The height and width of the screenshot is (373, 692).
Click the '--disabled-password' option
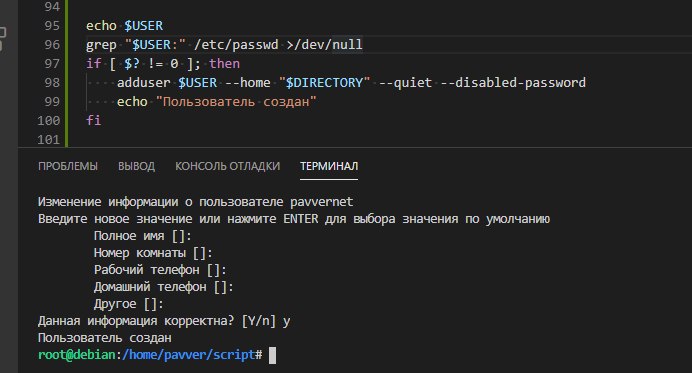tap(513, 83)
